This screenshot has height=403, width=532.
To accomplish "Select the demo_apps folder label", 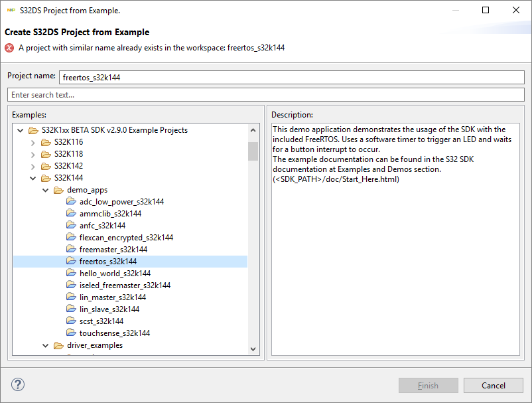I will (x=87, y=190).
